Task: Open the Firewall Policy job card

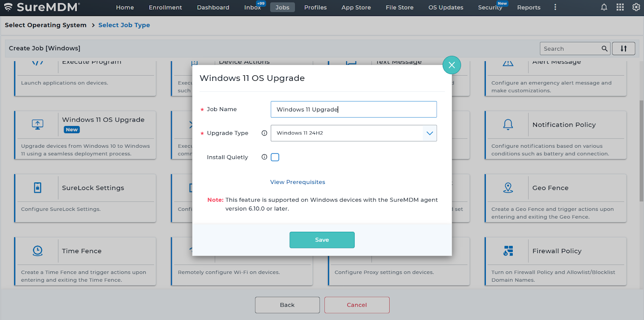Action: [555, 261]
